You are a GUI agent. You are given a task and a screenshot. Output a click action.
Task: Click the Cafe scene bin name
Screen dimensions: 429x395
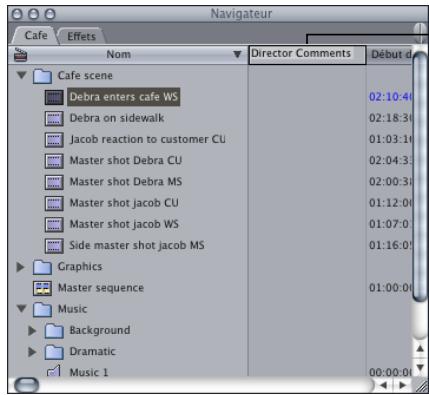tap(85, 76)
